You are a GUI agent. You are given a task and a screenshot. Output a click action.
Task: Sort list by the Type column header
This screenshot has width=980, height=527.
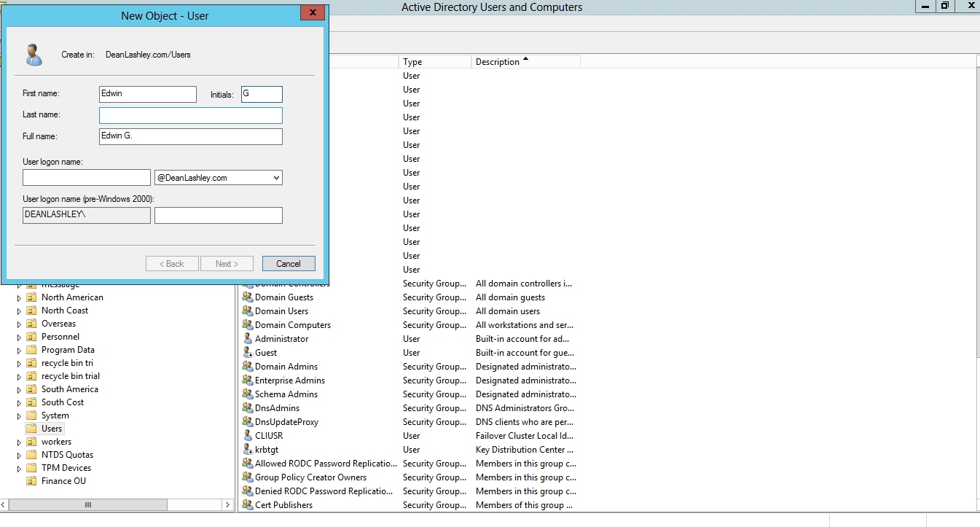(x=434, y=62)
